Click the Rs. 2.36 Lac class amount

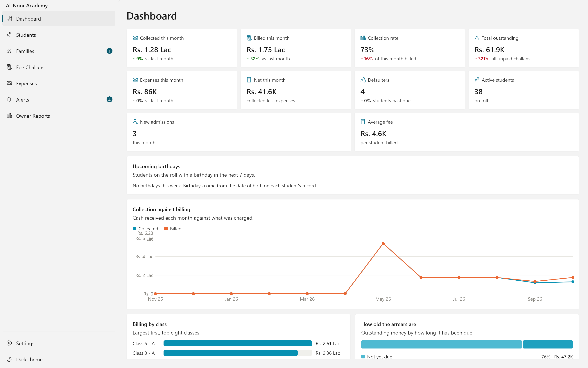pyautogui.click(x=327, y=353)
